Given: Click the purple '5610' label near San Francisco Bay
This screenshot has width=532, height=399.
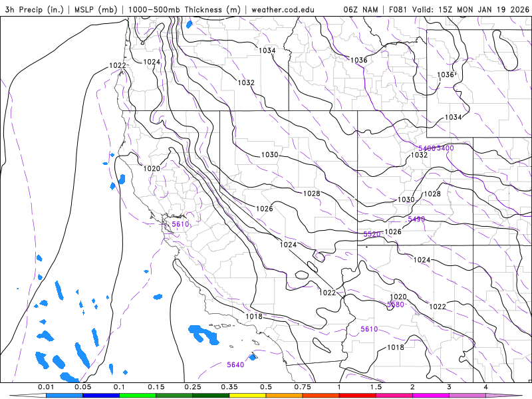Looking at the screenshot, I should tap(180, 224).
